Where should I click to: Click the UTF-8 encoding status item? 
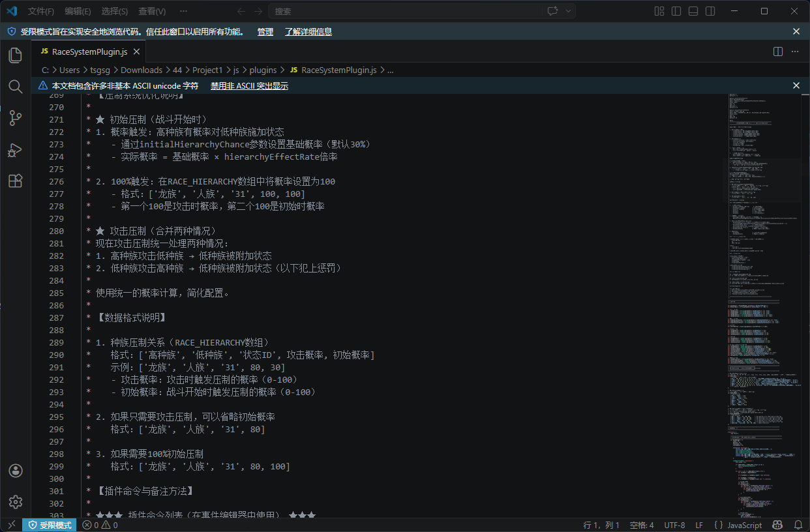[x=674, y=525]
